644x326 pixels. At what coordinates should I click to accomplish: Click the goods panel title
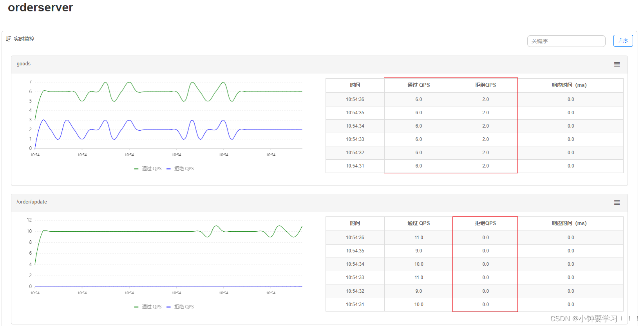point(24,64)
